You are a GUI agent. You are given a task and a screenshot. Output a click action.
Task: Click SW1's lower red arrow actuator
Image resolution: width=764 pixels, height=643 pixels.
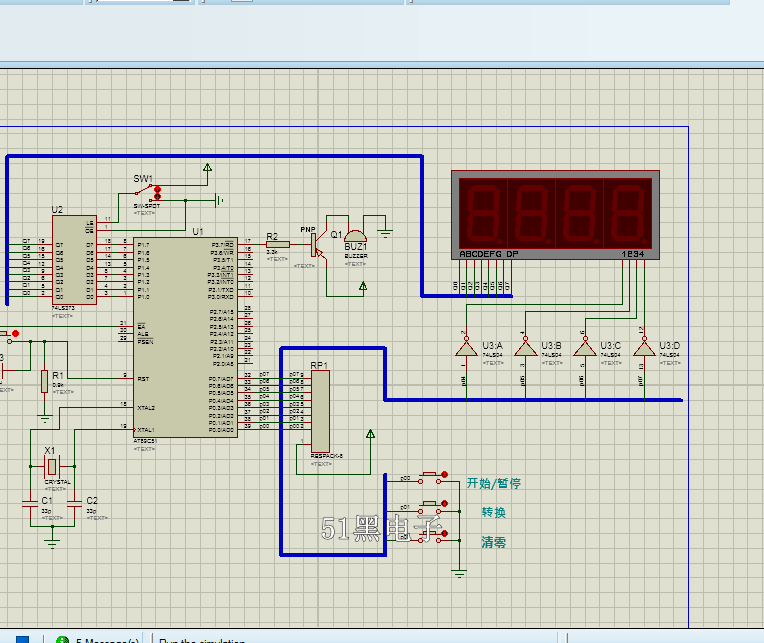coord(157,196)
